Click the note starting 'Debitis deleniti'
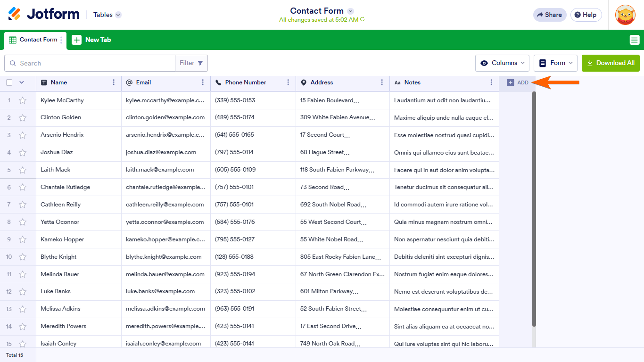 click(444, 257)
